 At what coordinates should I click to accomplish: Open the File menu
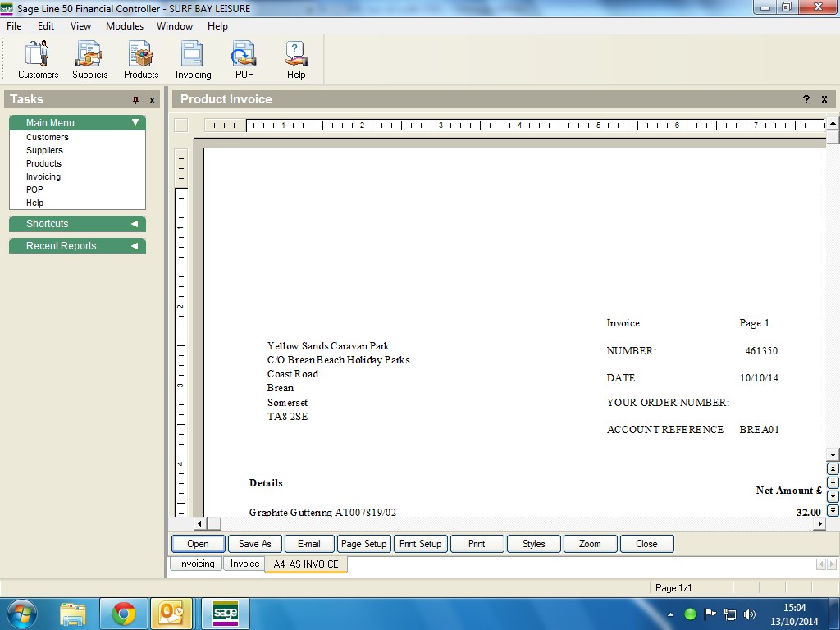(14, 25)
